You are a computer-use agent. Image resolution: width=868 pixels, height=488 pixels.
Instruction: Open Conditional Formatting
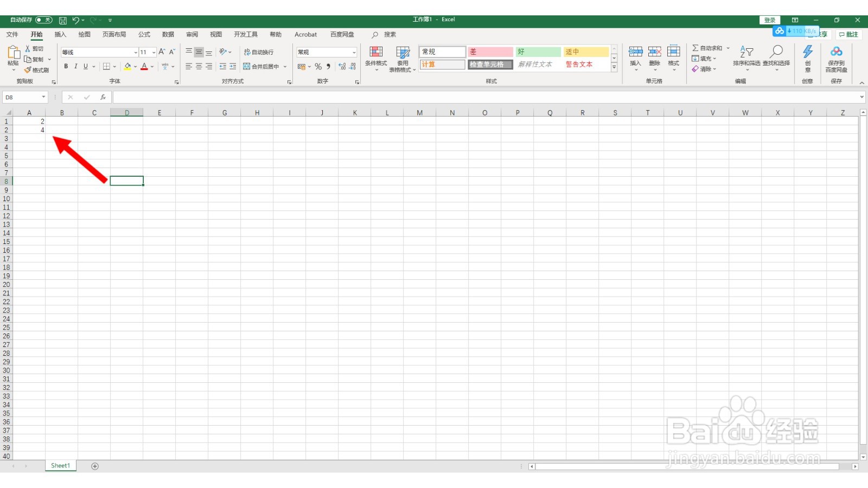point(376,59)
